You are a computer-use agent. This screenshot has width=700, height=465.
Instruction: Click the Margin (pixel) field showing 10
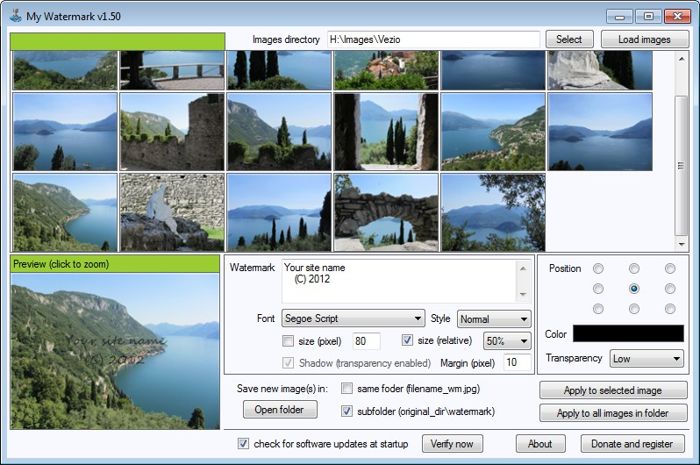(x=517, y=362)
